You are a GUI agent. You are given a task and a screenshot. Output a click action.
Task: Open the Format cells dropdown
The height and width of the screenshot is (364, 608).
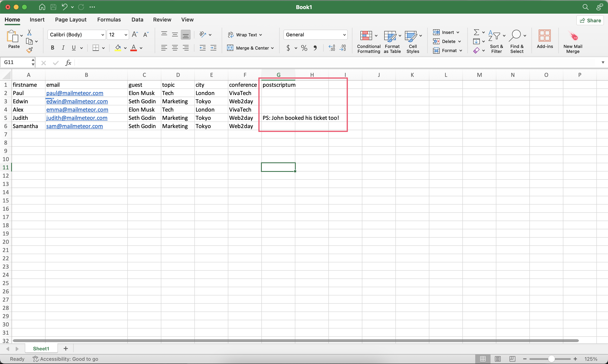448,51
